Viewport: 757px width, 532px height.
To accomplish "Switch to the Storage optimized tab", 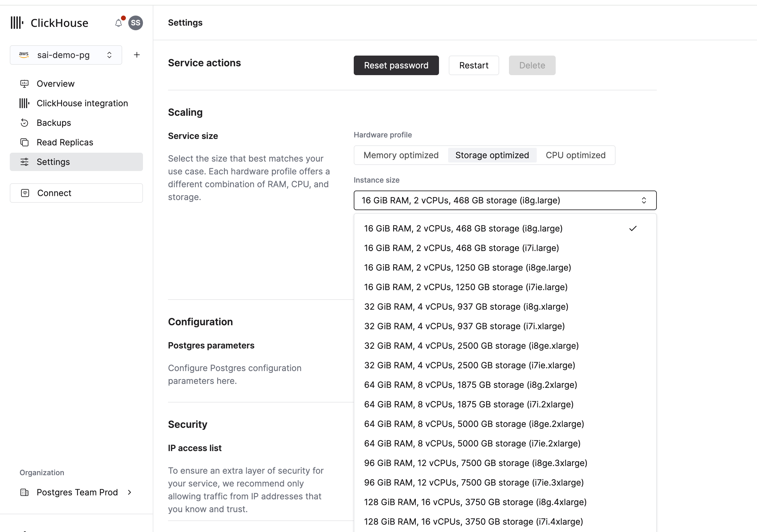I will tap(492, 155).
